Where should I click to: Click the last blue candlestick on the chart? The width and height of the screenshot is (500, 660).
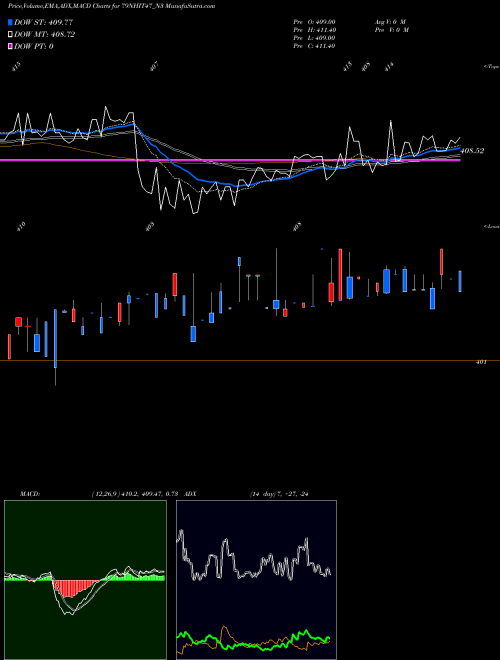click(460, 281)
